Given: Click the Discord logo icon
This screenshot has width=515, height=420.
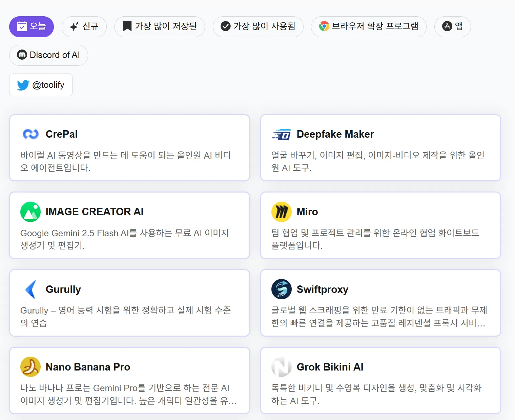Looking at the screenshot, I should pyautogui.click(x=22, y=55).
